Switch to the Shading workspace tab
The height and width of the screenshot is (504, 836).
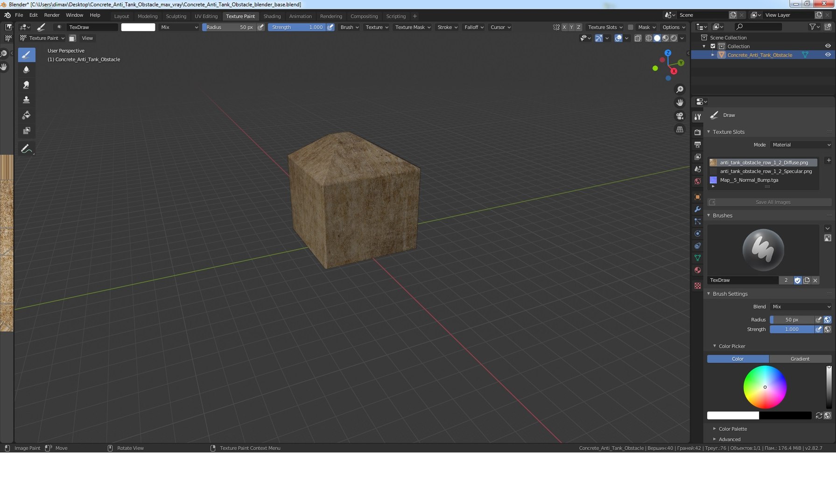(272, 16)
